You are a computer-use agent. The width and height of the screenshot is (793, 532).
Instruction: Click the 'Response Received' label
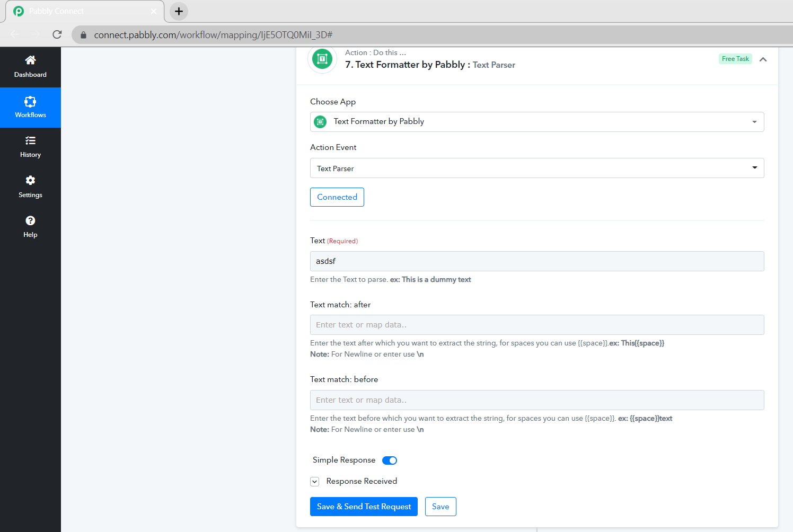[362, 481]
